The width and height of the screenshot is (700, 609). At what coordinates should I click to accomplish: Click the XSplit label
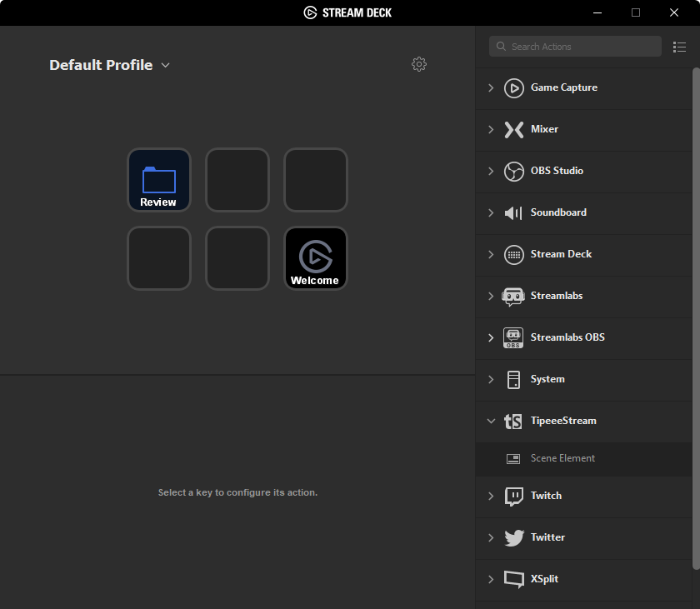click(544, 579)
